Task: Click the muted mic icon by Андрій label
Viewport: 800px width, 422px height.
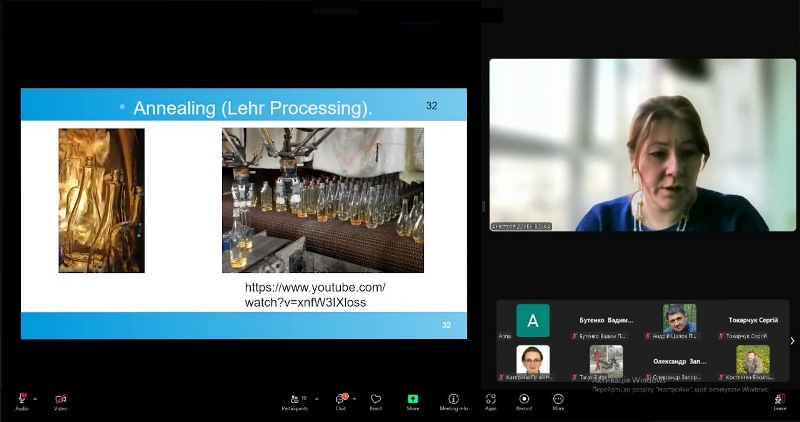Action: [648, 336]
